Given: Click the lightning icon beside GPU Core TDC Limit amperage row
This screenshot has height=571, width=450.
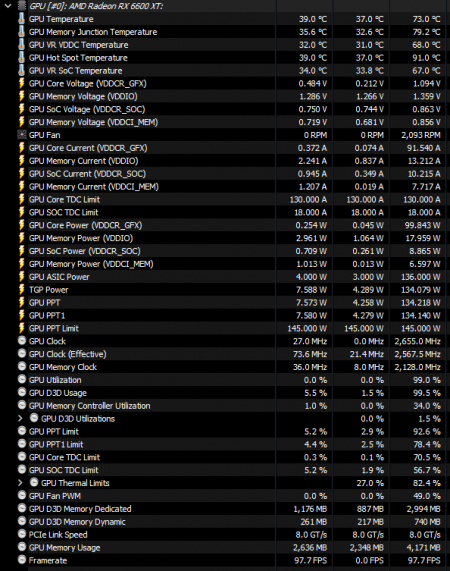Looking at the screenshot, I should point(21,199).
